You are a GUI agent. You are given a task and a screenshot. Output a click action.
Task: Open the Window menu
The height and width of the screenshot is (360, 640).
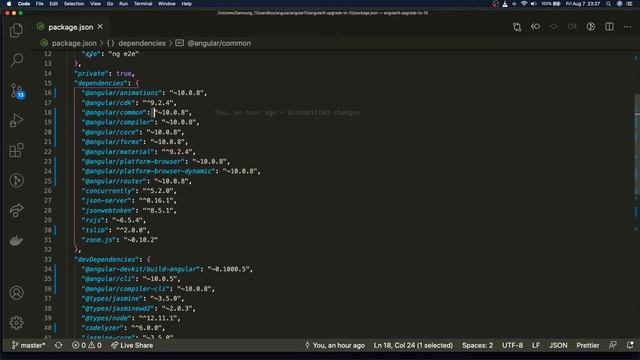click(x=167, y=4)
